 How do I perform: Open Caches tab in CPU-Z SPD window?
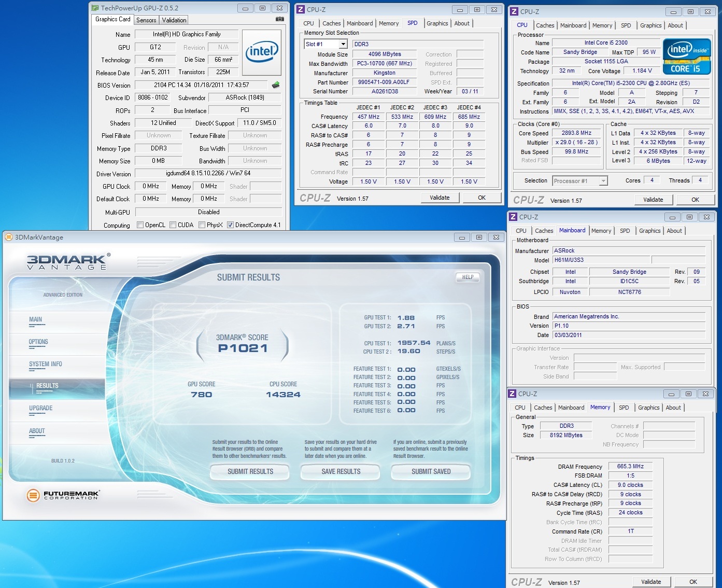pyautogui.click(x=331, y=23)
